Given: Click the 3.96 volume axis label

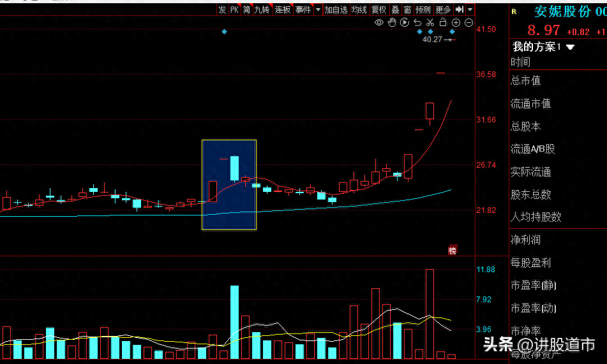Looking at the screenshot, I should (484, 329).
